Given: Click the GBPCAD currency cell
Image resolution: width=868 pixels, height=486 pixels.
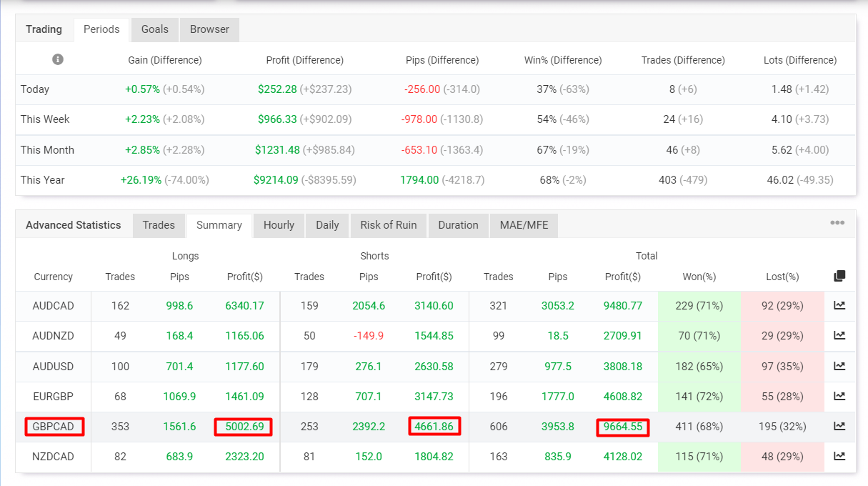Looking at the screenshot, I should click(x=54, y=427).
